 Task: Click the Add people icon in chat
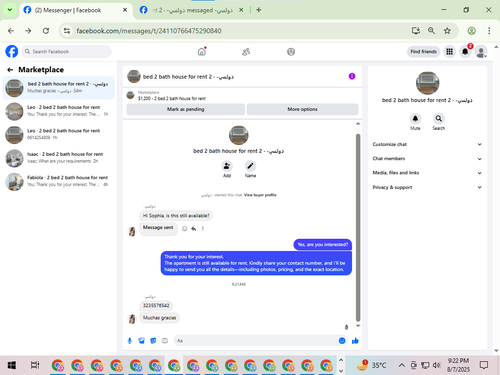227,166
